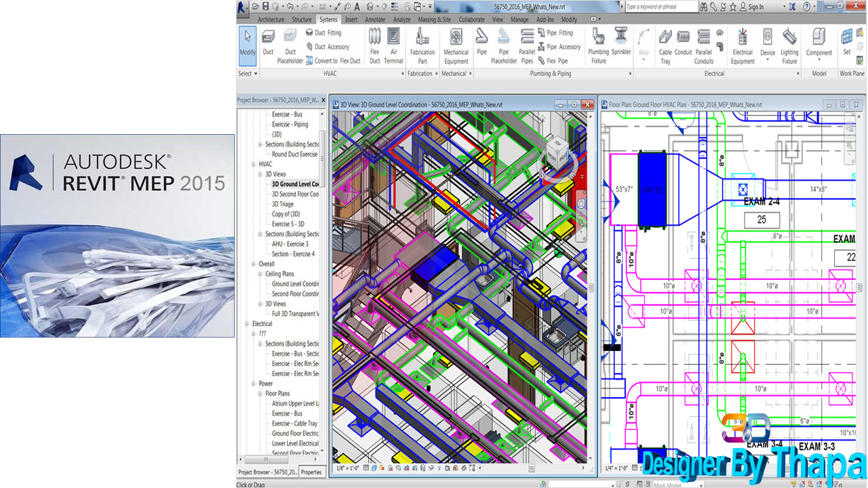This screenshot has width=868, height=488.
Task: Click the Duct Fitting tool
Action: [322, 33]
